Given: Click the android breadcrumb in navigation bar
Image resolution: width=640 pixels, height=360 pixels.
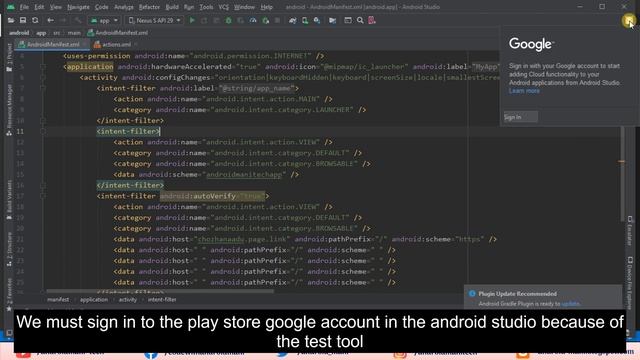Looking at the screenshot, I should point(19,33).
